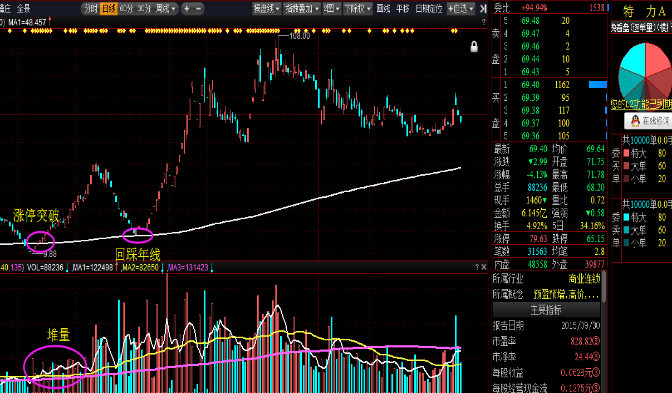The height and width of the screenshot is (393, 672).
Task: Open help for the volume indicator pane
Action: click(477, 267)
